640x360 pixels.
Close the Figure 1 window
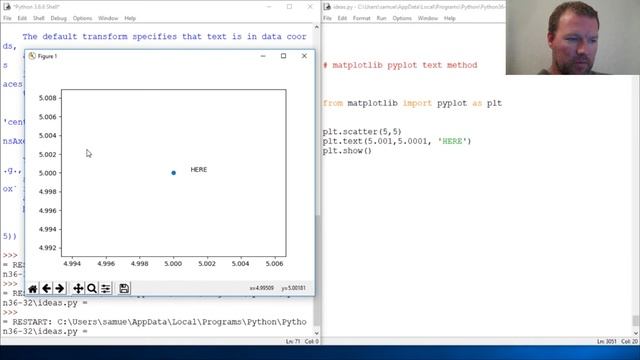tap(304, 56)
